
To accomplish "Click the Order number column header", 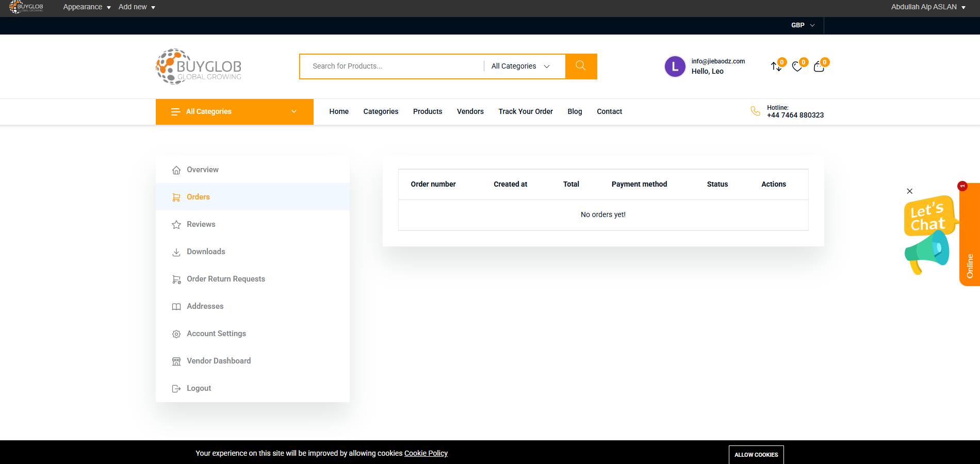I will point(433,185).
